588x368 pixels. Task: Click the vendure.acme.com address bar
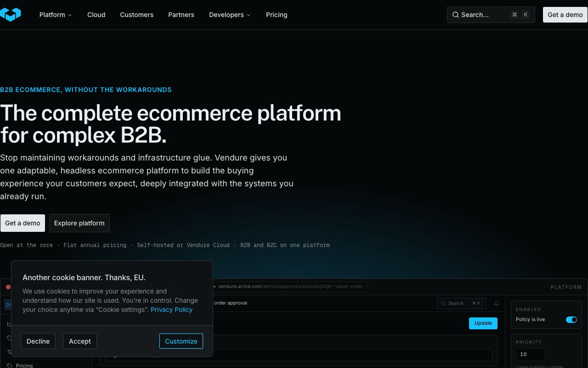pos(289,287)
